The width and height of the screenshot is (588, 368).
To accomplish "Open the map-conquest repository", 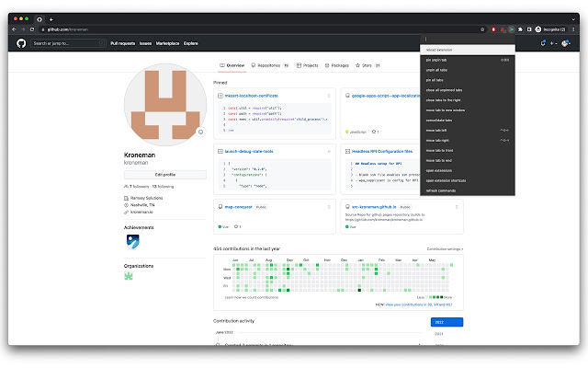I will pos(238,207).
